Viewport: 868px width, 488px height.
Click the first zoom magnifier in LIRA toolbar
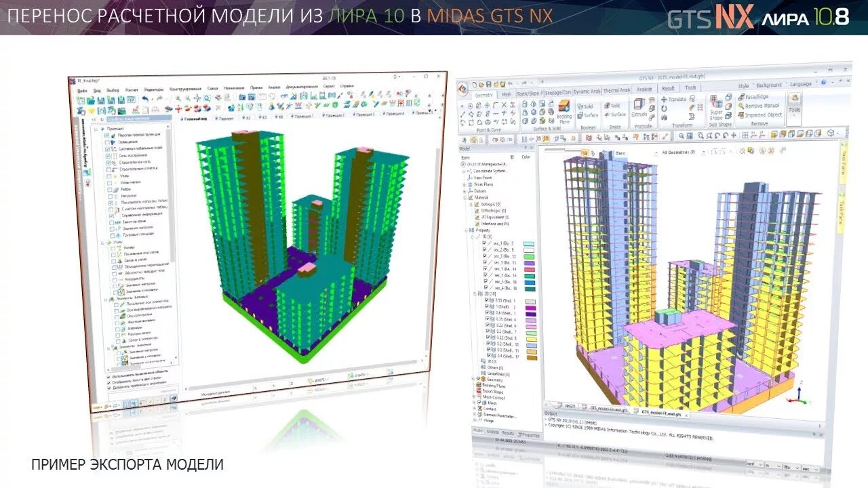(178, 98)
